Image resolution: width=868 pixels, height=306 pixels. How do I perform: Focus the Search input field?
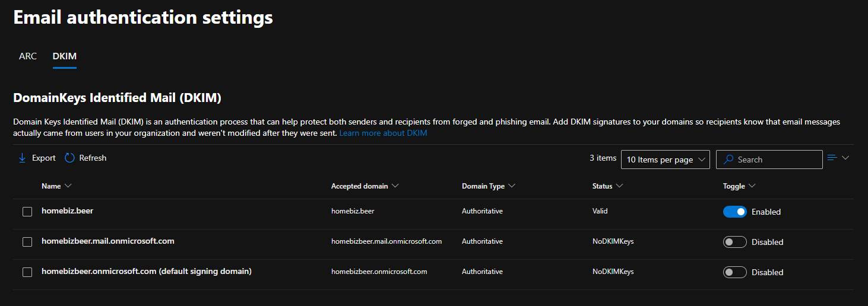click(x=769, y=160)
